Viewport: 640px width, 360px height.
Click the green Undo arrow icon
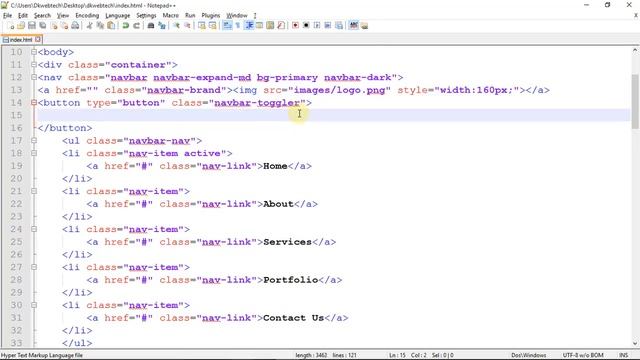tap(126, 26)
